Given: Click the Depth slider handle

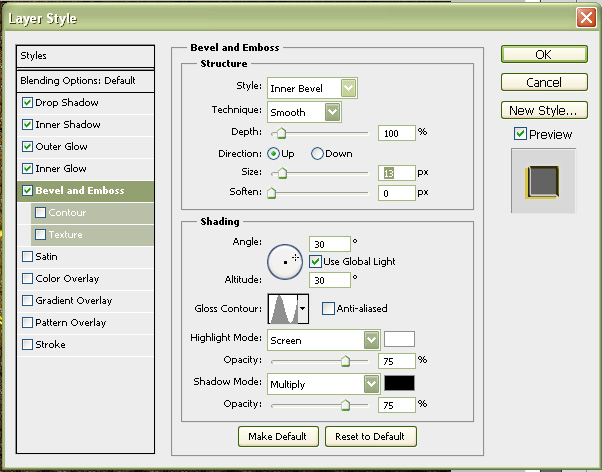Looking at the screenshot, I should [281, 133].
